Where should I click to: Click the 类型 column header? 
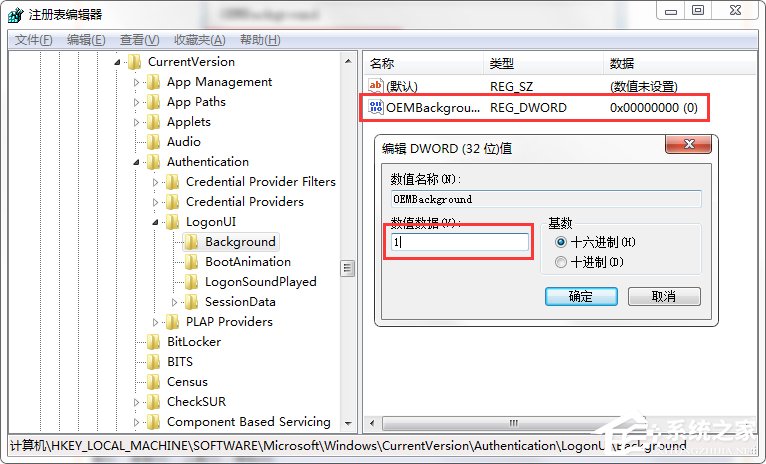(x=544, y=63)
